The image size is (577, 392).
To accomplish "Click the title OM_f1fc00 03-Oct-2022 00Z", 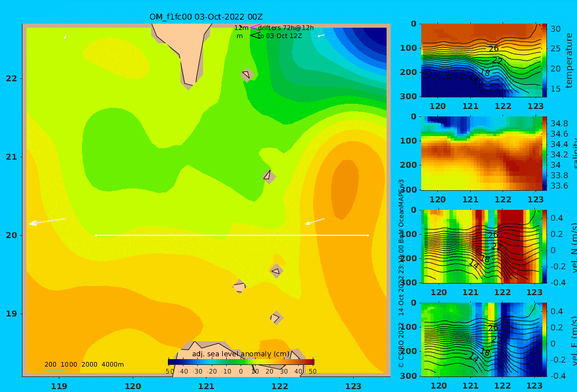I will [206, 17].
